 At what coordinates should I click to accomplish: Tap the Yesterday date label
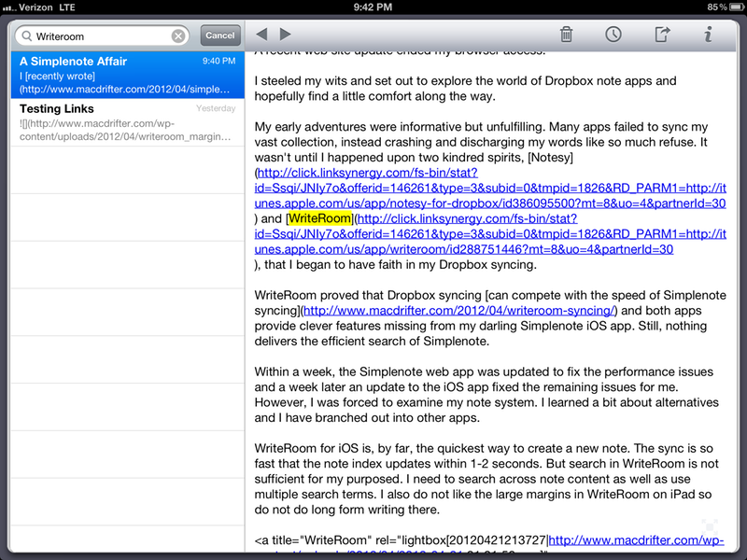216,108
